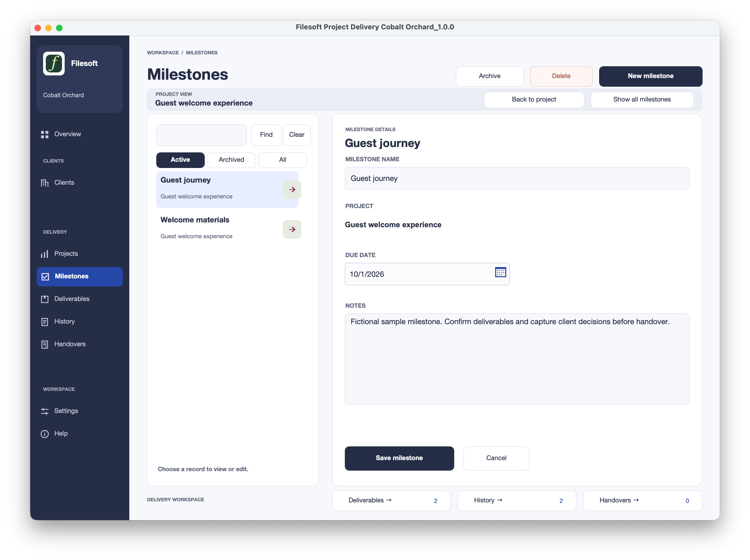
Task: Click into the Notes text area
Action: 517,359
